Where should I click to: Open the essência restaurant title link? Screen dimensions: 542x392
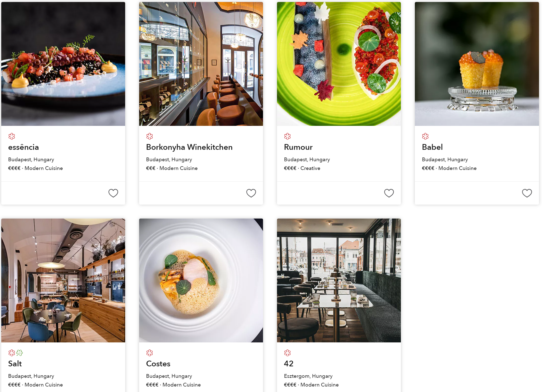[x=23, y=147]
